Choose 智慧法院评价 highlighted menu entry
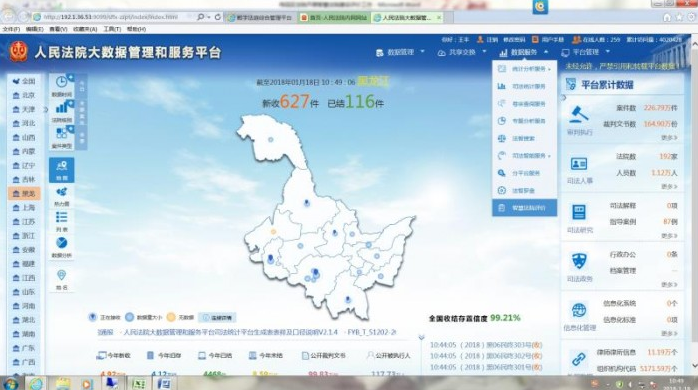 click(524, 208)
